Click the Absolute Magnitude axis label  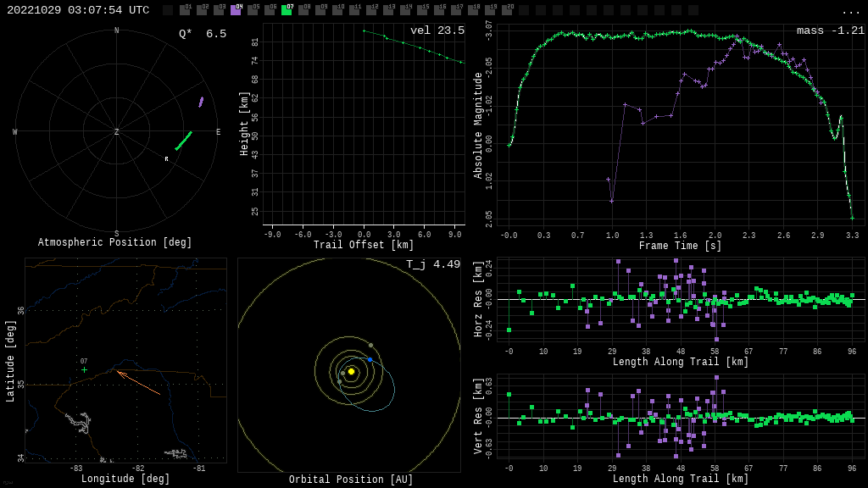point(478,125)
